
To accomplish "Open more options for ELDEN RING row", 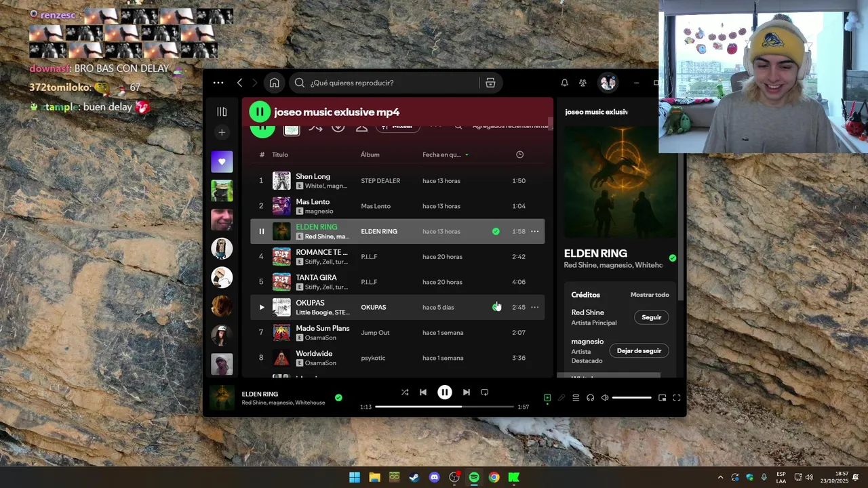I will (x=534, y=231).
